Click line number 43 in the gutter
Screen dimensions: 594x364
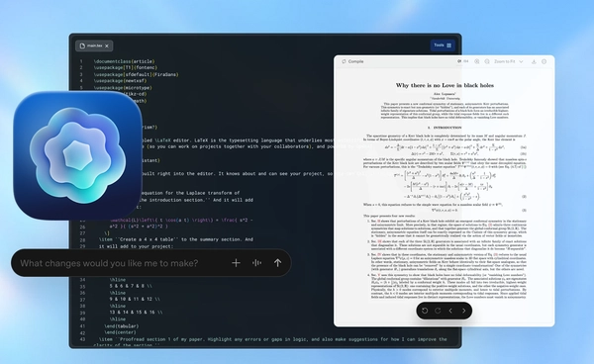[82, 339]
